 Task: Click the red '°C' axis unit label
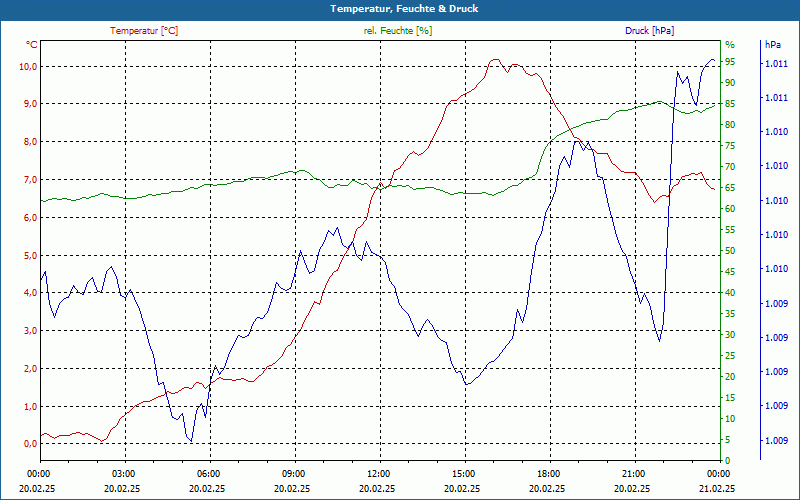pos(32,45)
